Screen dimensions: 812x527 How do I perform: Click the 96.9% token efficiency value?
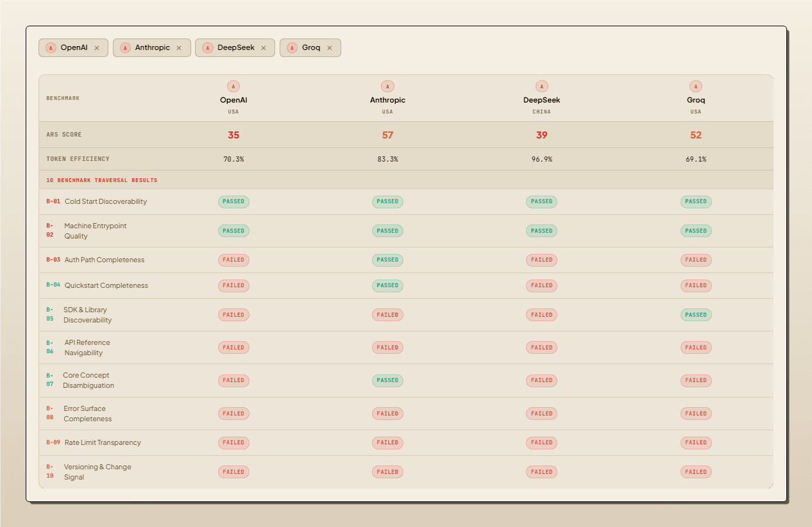[542, 159]
